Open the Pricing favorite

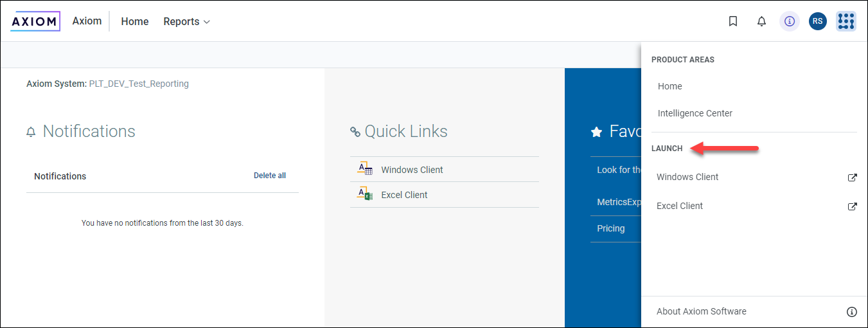610,228
